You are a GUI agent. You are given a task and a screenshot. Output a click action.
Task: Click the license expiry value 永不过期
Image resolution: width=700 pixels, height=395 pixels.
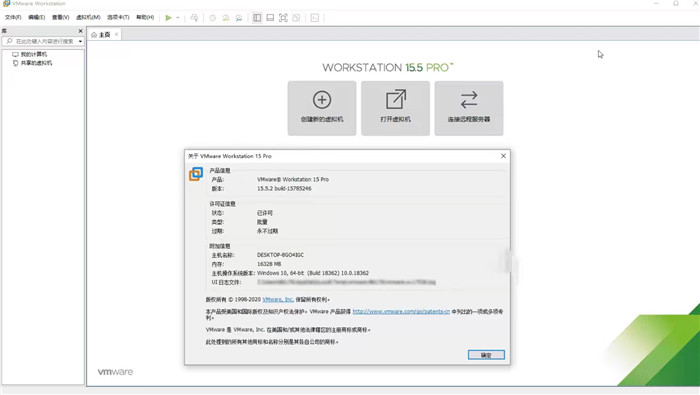[267, 231]
